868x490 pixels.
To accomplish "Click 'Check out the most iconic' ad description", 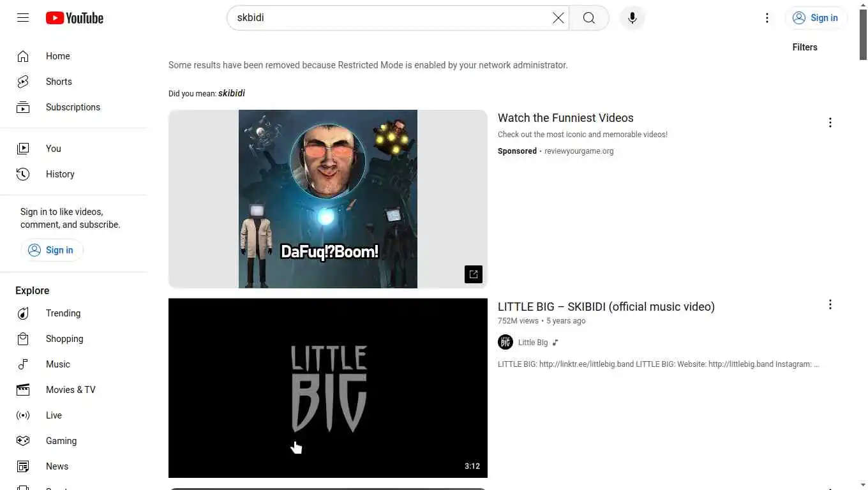I will click(x=583, y=135).
